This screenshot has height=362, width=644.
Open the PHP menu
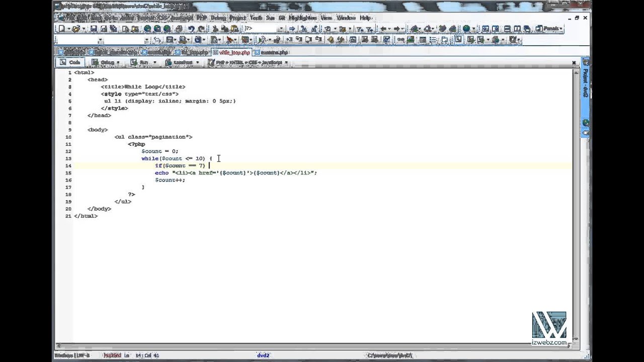click(202, 18)
